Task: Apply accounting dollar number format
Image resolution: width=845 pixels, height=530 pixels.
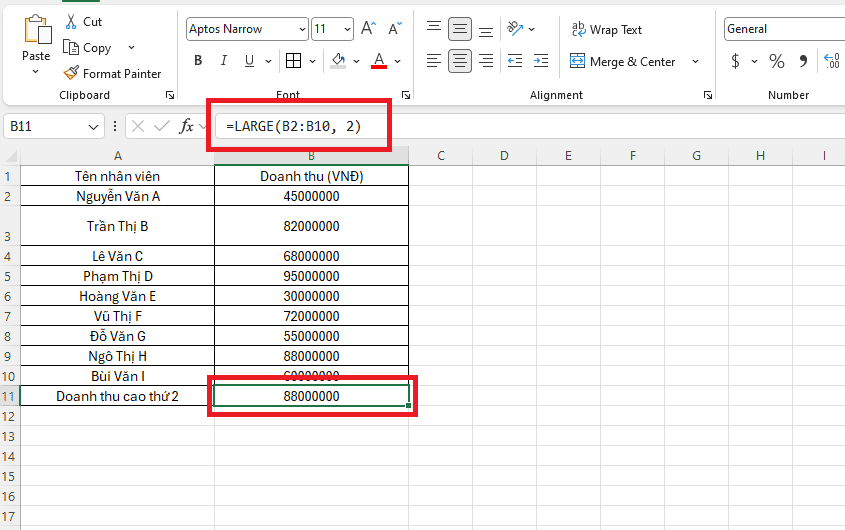Action: [x=735, y=61]
